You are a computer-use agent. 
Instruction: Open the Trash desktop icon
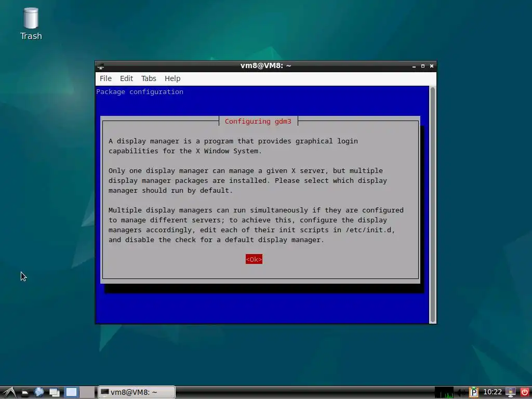pyautogui.click(x=31, y=23)
